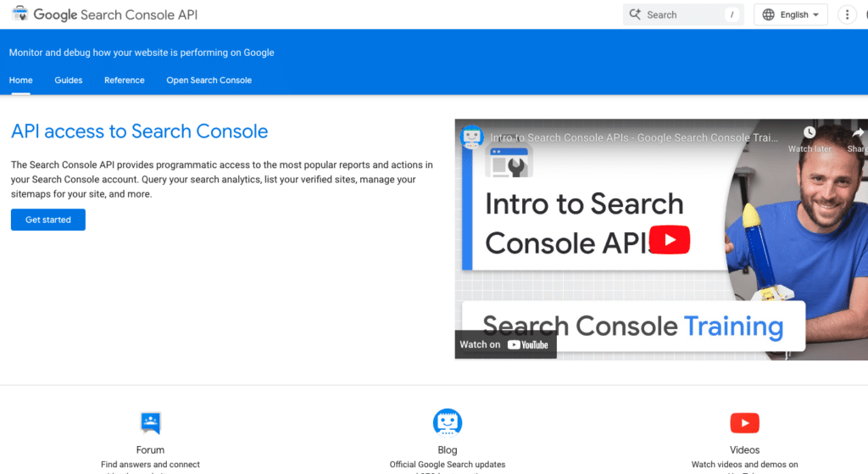Click the Watch later clock icon
Viewport: 868px width, 474px height.
click(810, 132)
